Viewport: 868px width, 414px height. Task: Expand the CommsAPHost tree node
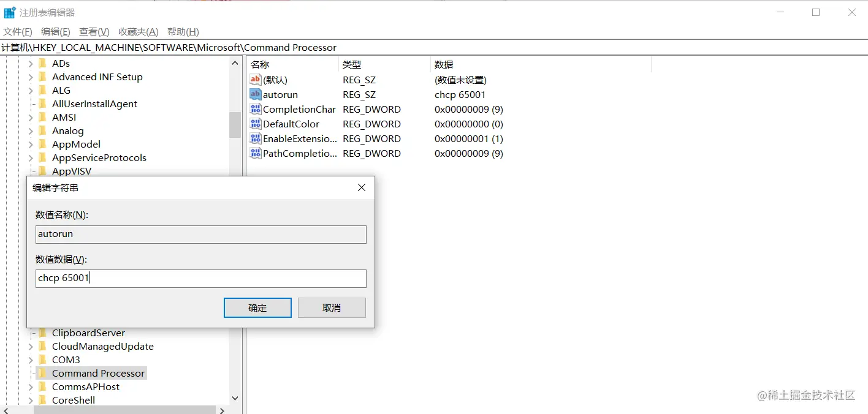tap(29, 386)
